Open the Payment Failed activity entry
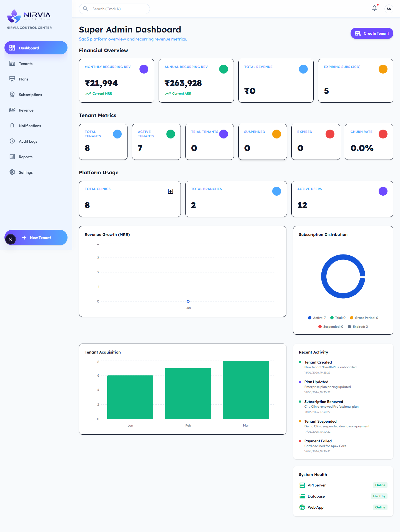Screen dimensions: 400x532 pyautogui.click(x=343, y=446)
